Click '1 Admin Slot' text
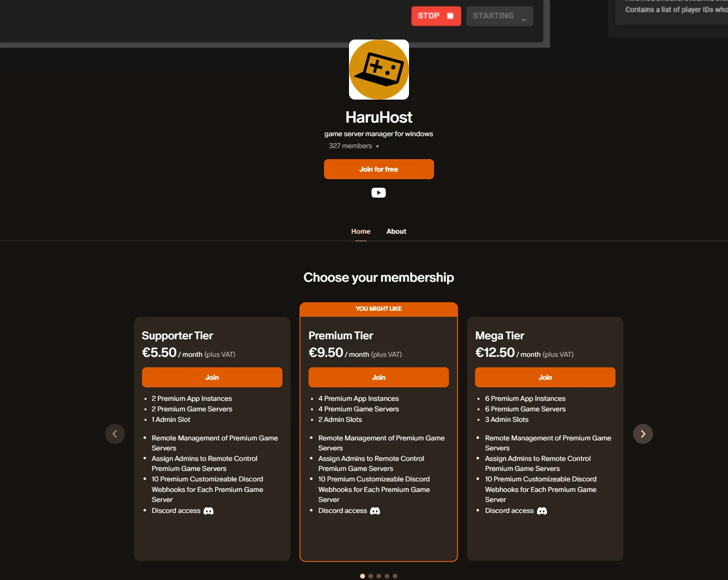The height and width of the screenshot is (580, 728). click(x=171, y=419)
